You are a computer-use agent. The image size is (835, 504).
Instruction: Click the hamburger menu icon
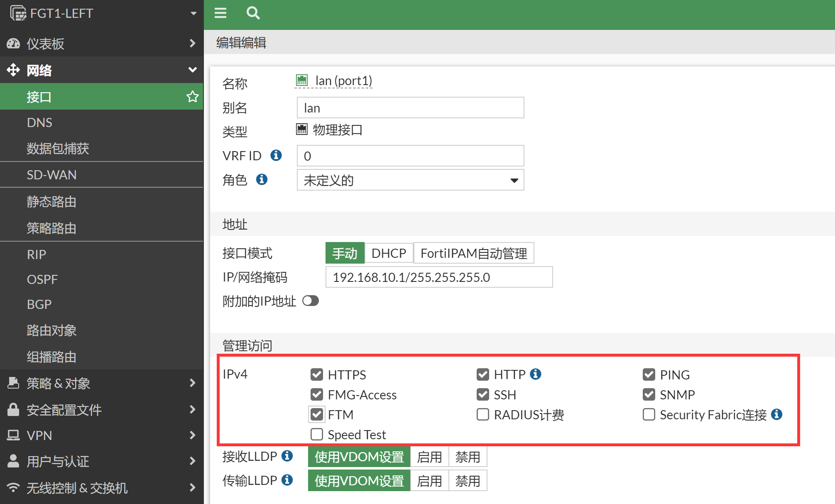[x=220, y=13]
